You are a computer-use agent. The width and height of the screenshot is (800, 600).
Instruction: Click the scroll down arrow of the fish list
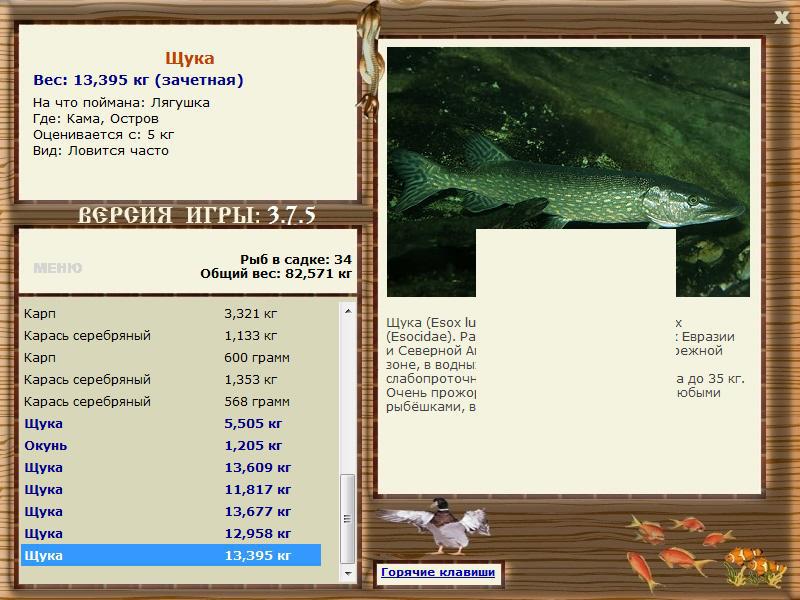click(x=348, y=573)
